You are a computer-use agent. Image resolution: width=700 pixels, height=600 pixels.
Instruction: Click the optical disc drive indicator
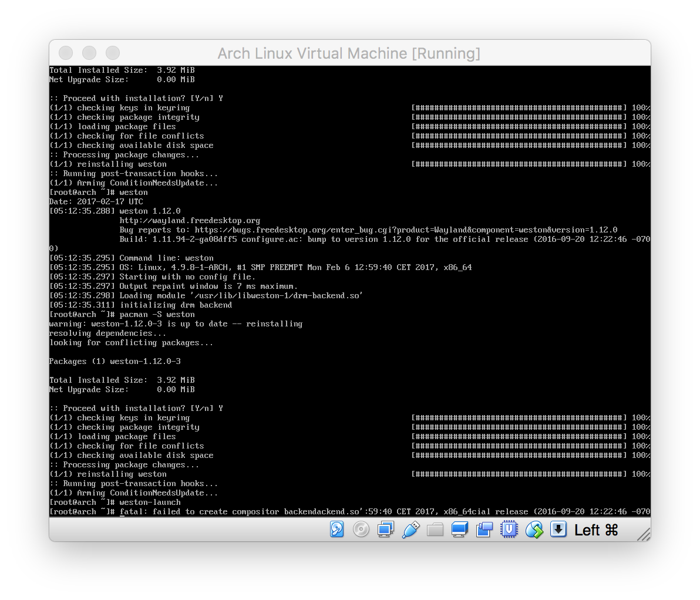[x=361, y=530]
